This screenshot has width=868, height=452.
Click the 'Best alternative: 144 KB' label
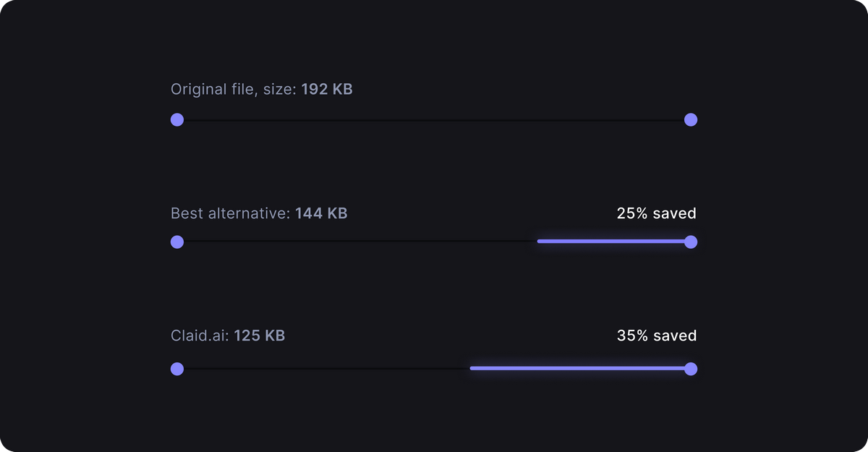(259, 213)
